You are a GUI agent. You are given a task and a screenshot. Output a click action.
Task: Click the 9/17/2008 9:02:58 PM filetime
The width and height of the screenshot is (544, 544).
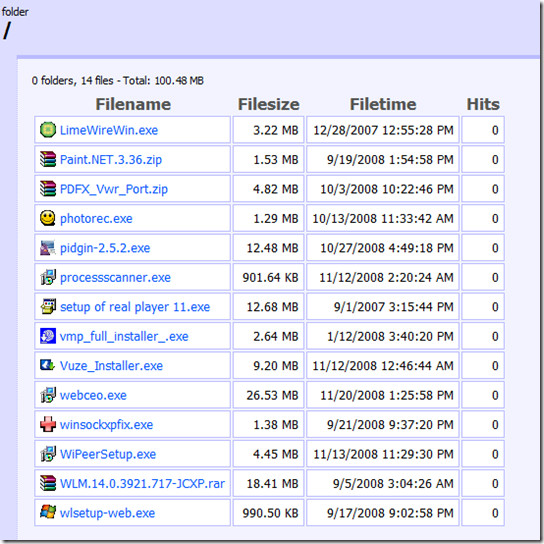tap(390, 513)
